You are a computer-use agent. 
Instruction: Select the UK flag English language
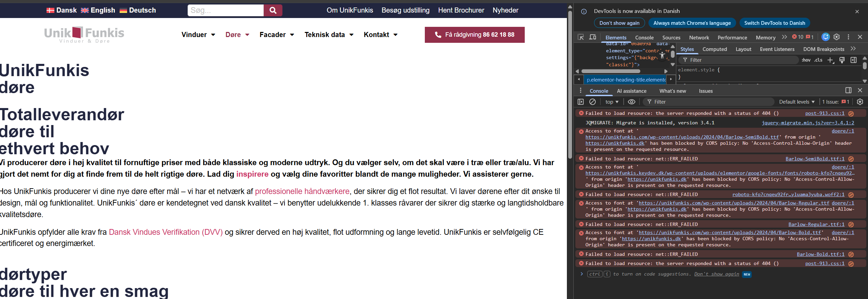(98, 10)
